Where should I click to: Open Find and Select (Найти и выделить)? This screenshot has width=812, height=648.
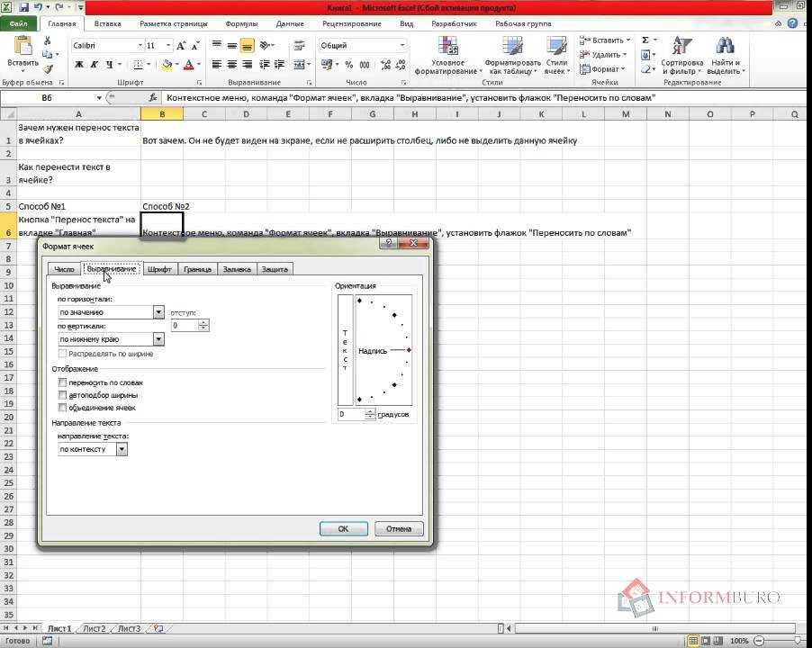pyautogui.click(x=726, y=56)
